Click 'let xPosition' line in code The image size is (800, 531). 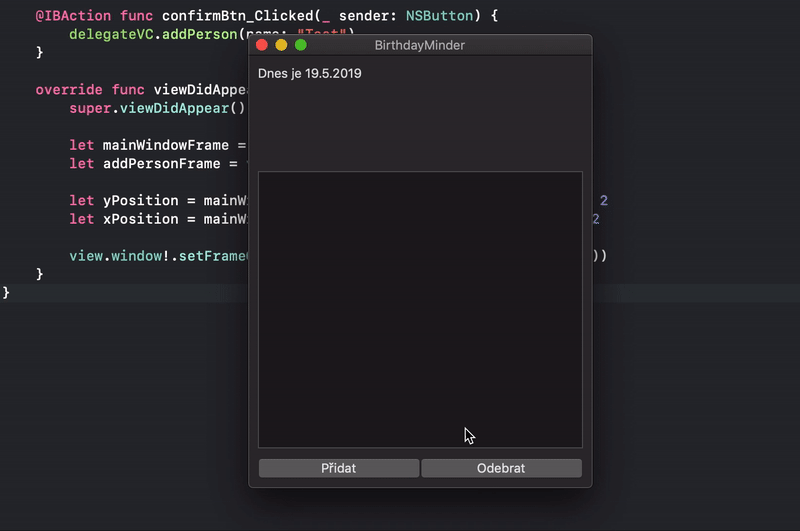pyautogui.click(x=158, y=219)
